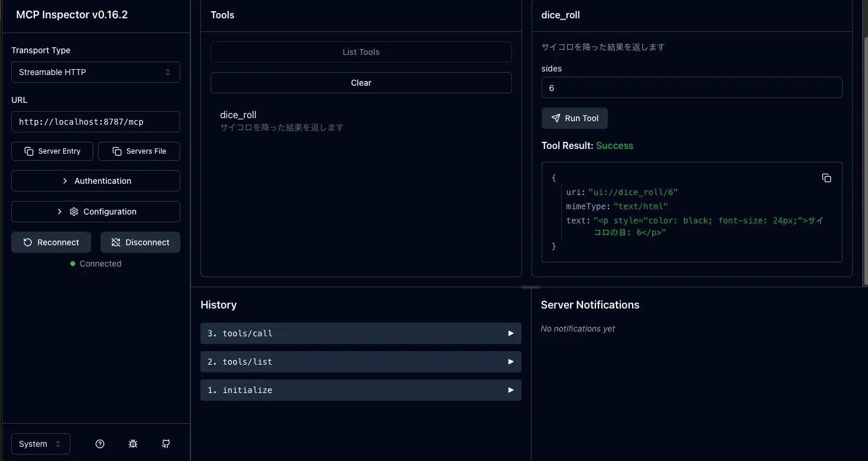Click the panel resize handle above History
The height and width of the screenshot is (461, 868).
pos(531,287)
